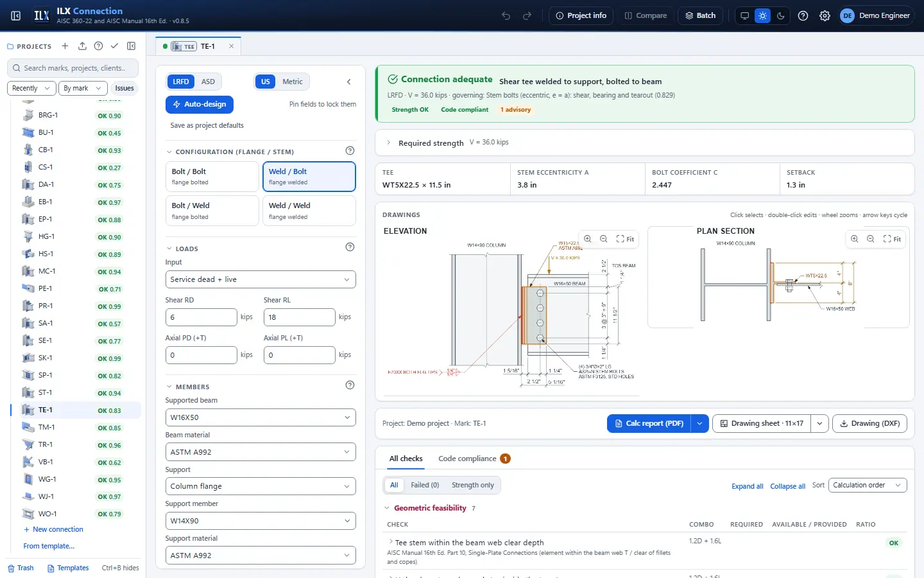This screenshot has width=924, height=578.
Task: Choose Bolt / Bolt configuration
Action: point(212,177)
